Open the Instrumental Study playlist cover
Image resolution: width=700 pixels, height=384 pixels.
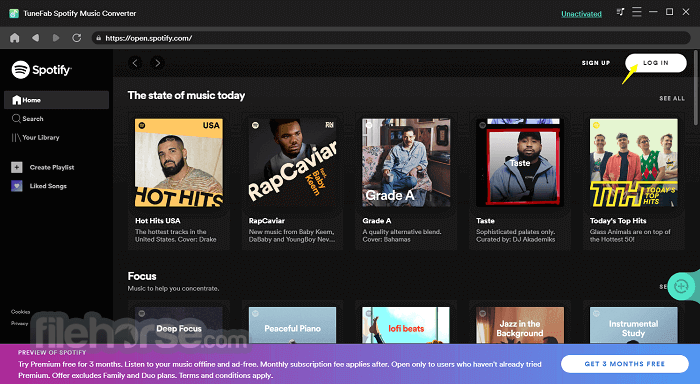[x=633, y=325]
